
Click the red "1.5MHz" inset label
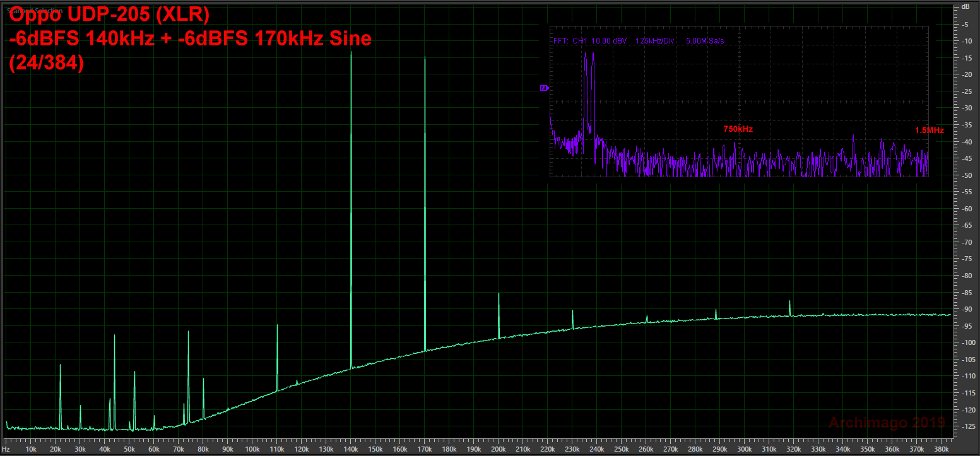pyautogui.click(x=930, y=131)
